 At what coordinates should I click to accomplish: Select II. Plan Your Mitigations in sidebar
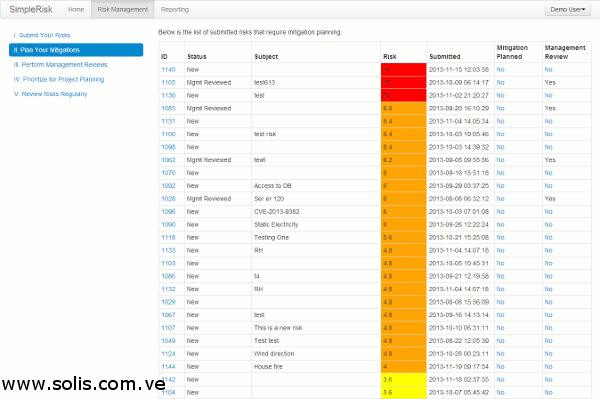(76, 50)
